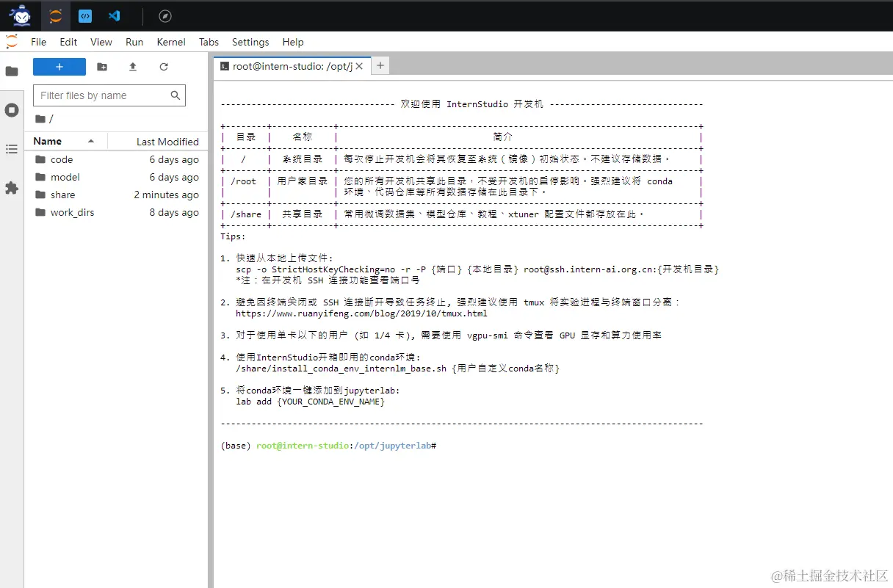This screenshot has width=893, height=588.
Task: Refresh the file browser list
Action: click(164, 67)
